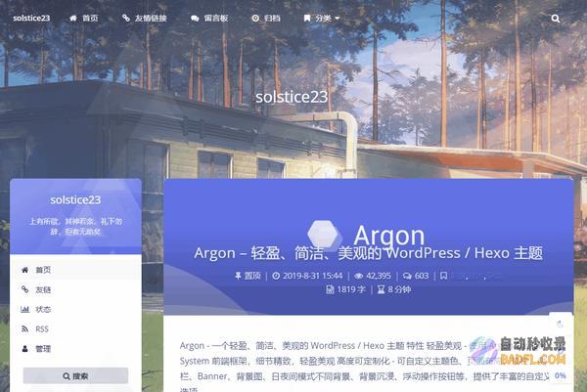This screenshot has width=587, height=392.
Task: Click the eye views icon beside 42,395
Action: [x=359, y=276]
